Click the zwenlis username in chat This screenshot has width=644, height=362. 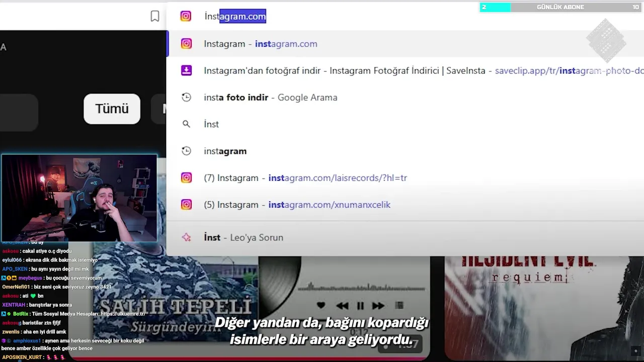(x=11, y=332)
